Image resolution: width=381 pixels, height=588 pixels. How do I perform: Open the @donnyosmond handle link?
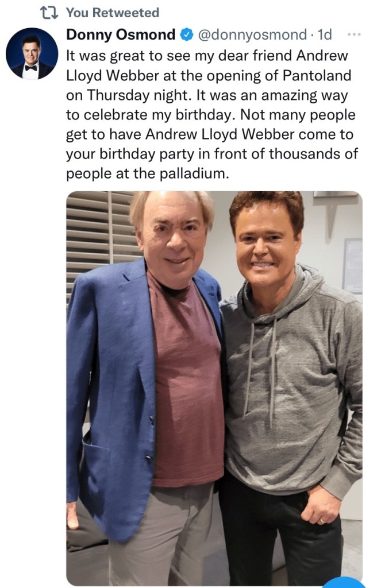point(252,34)
